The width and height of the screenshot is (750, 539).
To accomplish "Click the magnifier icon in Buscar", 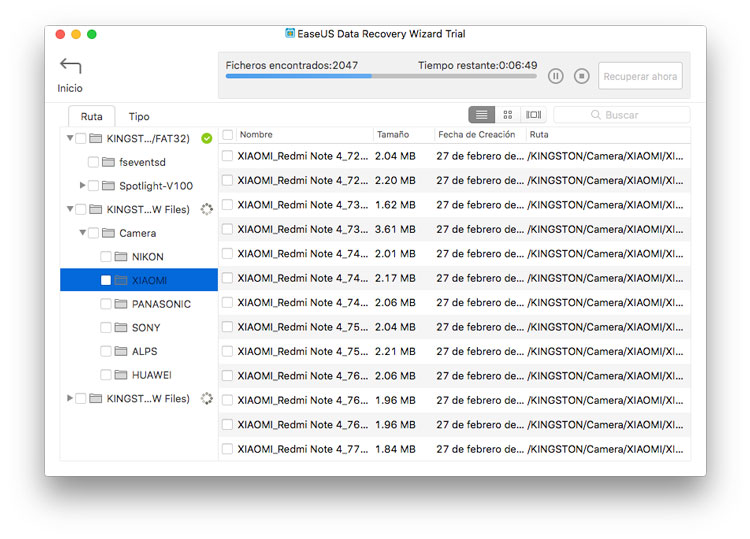I will [x=596, y=115].
